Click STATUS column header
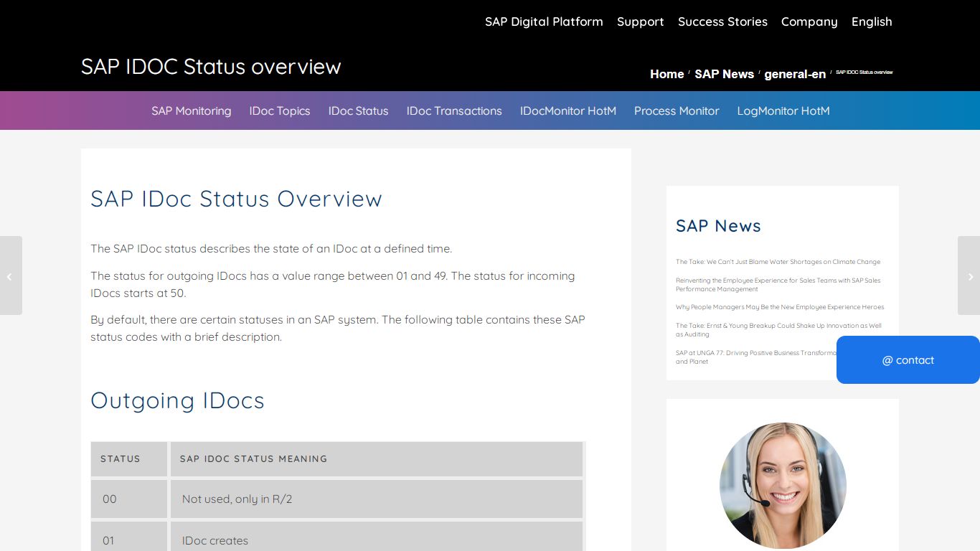Screen dimensions: 980x551 pos(129,459)
